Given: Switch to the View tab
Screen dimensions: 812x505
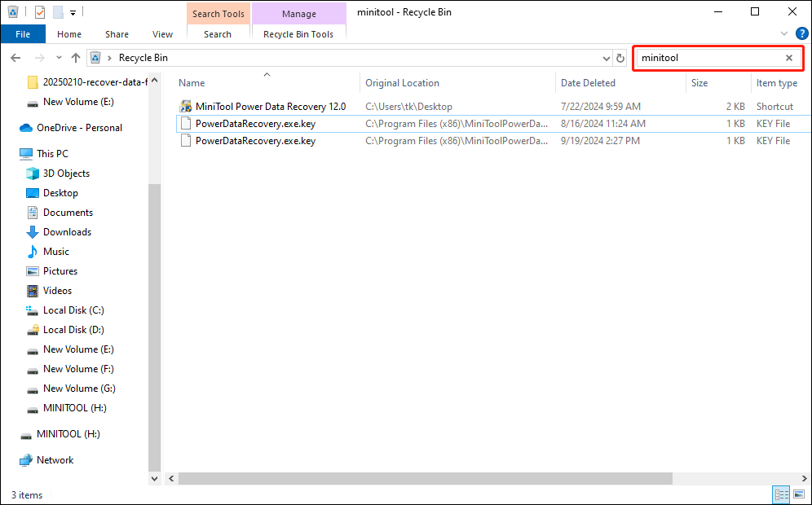Looking at the screenshot, I should pos(162,33).
